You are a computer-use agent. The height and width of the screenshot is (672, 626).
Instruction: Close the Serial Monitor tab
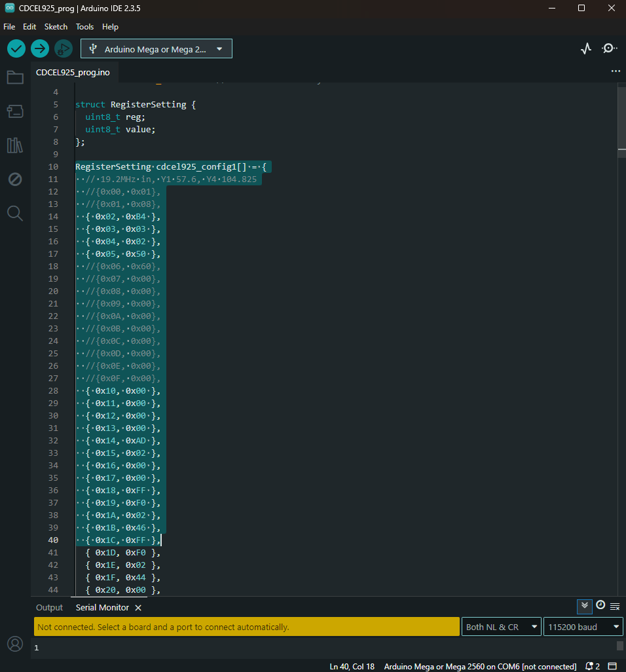click(x=138, y=608)
